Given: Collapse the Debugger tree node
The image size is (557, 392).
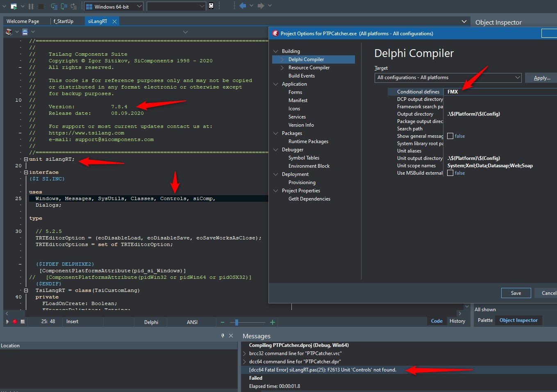Looking at the screenshot, I should pyautogui.click(x=275, y=150).
